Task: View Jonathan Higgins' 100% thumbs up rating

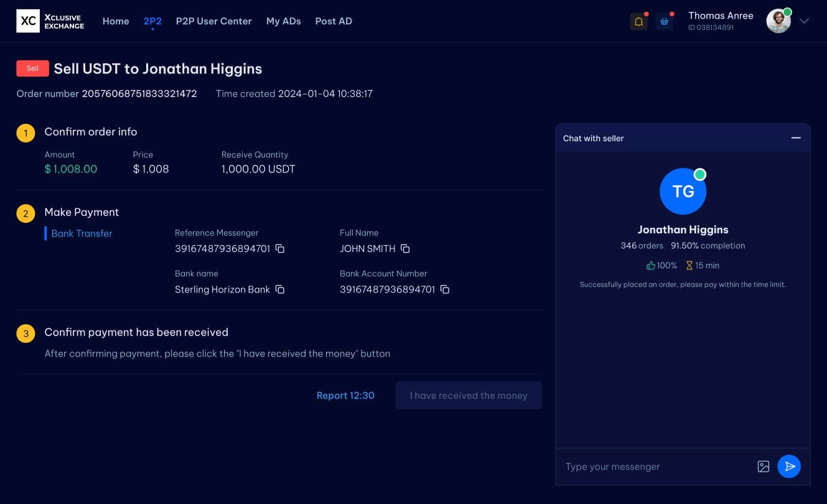Action: coord(661,265)
